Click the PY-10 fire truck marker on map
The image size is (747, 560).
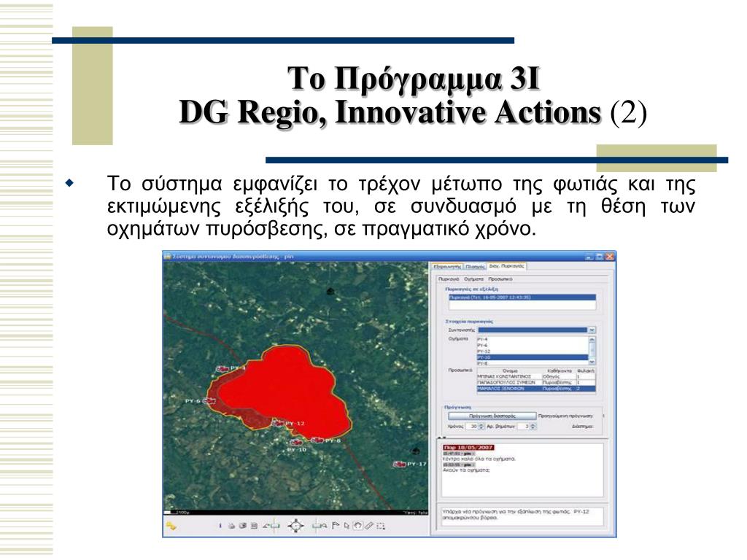[296, 443]
